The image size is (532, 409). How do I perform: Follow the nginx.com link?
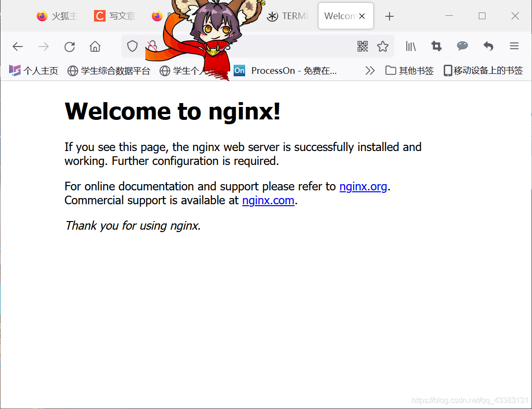(268, 200)
